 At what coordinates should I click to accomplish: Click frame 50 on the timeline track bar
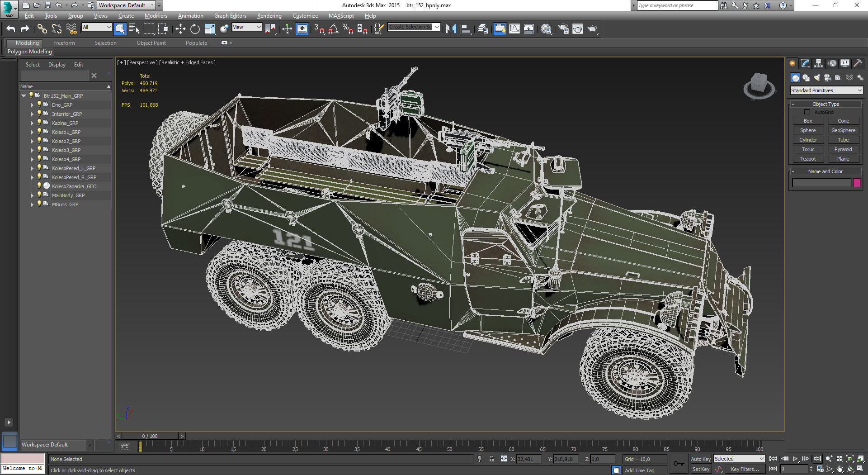(x=449, y=446)
